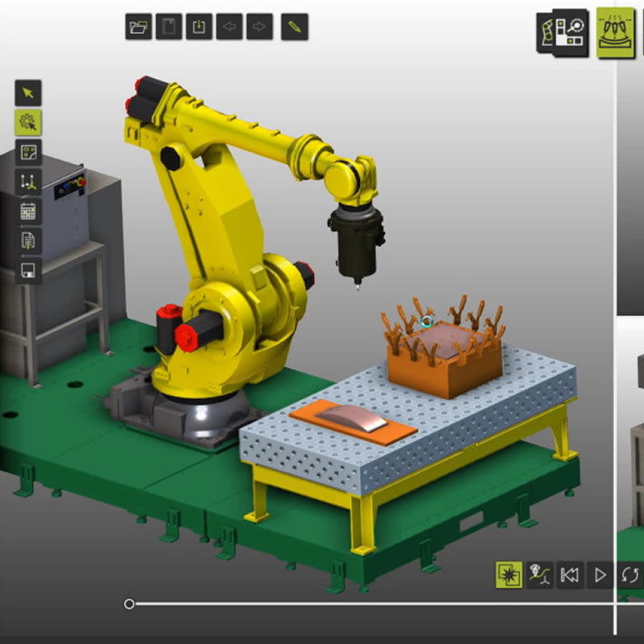Click the simulation timeline slider handle

129,604
